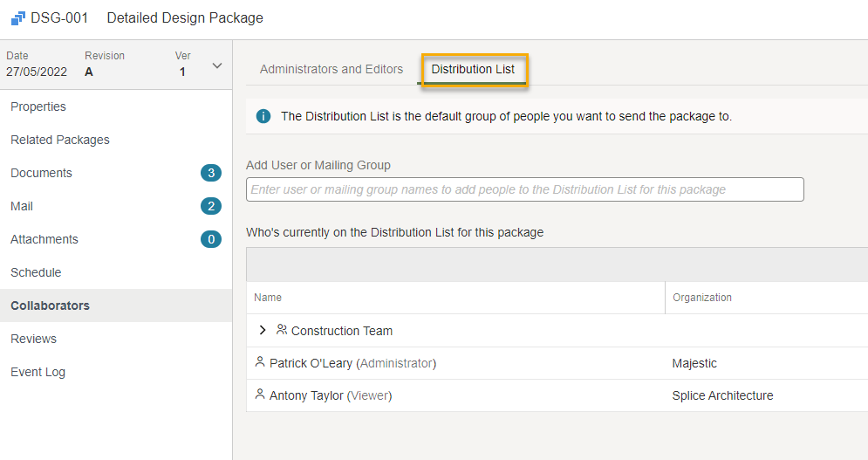The image size is (868, 460).
Task: Open the Properties section
Action: coord(38,106)
